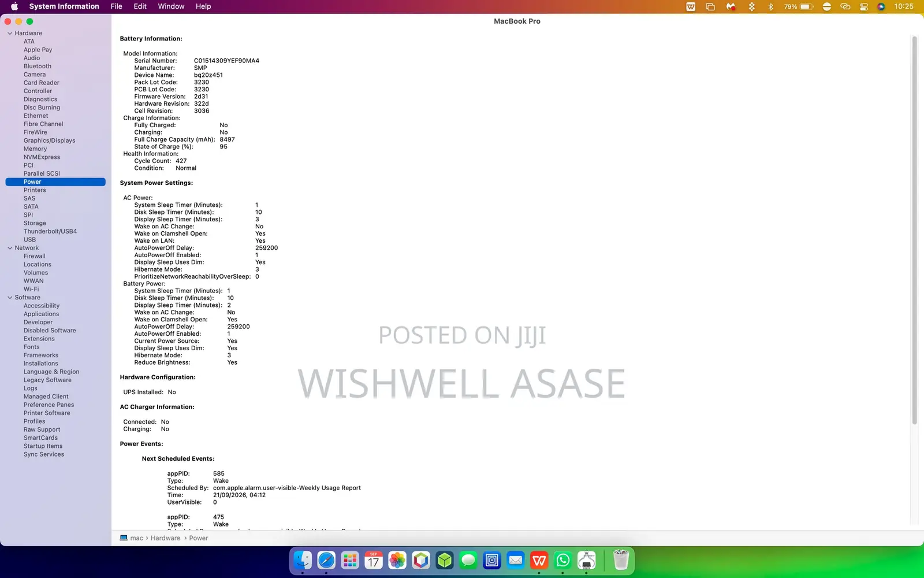Open the Trash in the dock
The width and height of the screenshot is (924, 578).
(621, 560)
